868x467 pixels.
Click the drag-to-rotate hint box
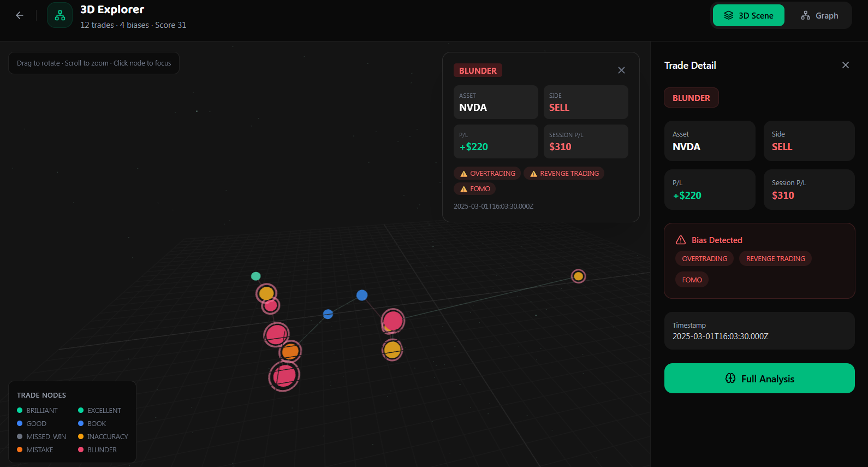point(94,63)
